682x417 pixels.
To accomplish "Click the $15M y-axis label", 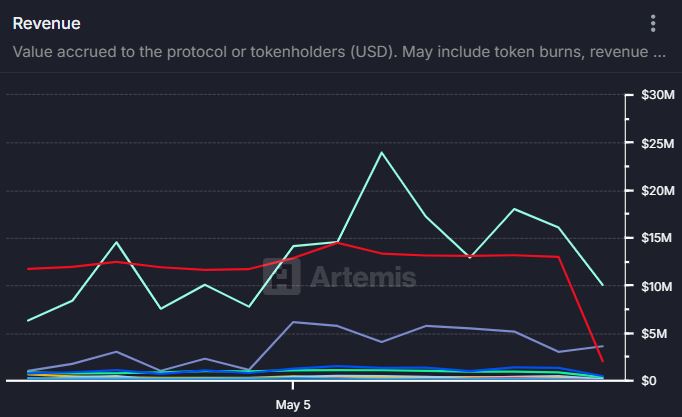I will click(656, 238).
